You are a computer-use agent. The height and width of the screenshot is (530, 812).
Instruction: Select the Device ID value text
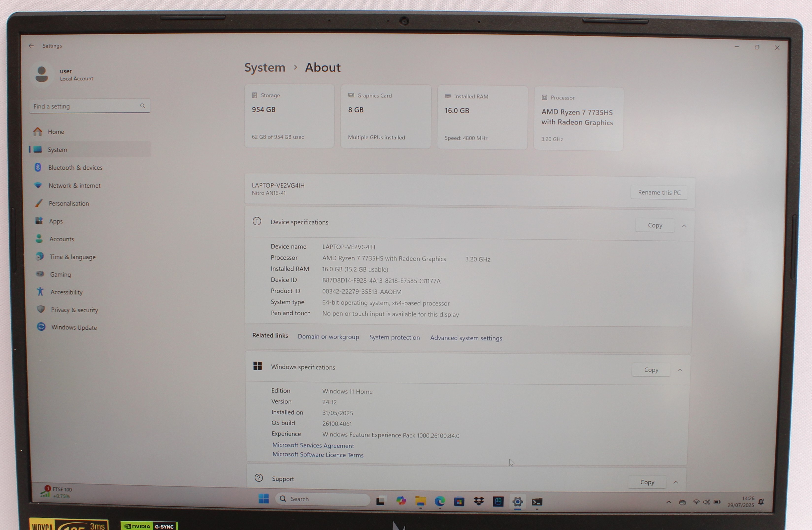click(x=381, y=281)
